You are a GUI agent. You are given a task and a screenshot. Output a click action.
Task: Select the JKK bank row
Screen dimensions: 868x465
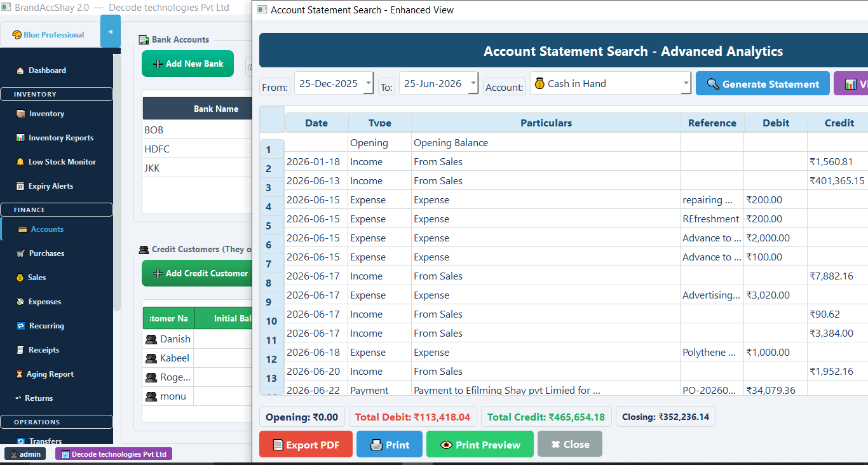point(198,168)
